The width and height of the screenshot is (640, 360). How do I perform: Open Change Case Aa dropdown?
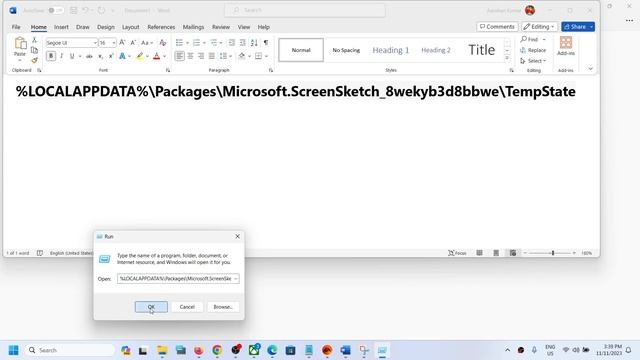(147, 42)
